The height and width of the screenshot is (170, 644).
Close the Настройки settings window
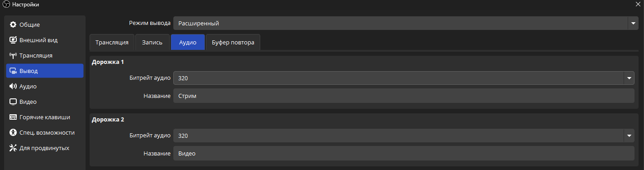pos(638,4)
